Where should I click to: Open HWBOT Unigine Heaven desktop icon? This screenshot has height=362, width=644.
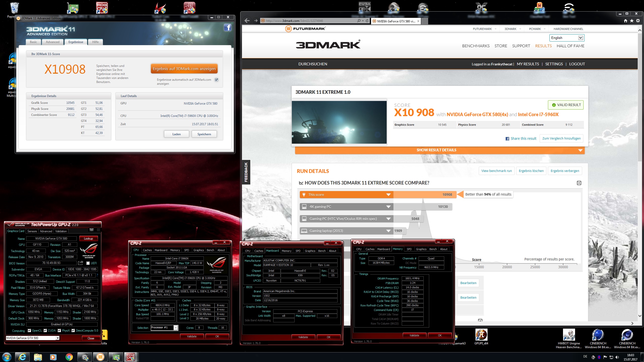(569, 339)
